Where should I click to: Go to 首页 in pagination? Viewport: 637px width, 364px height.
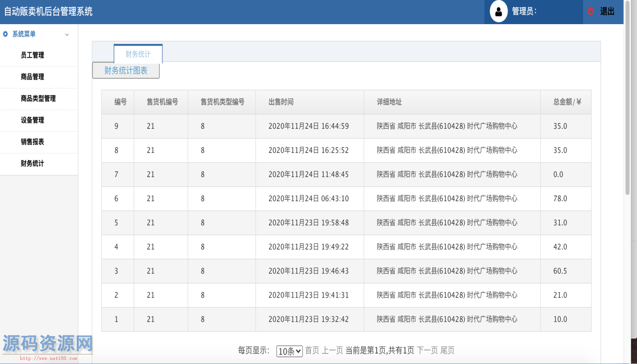pos(312,350)
